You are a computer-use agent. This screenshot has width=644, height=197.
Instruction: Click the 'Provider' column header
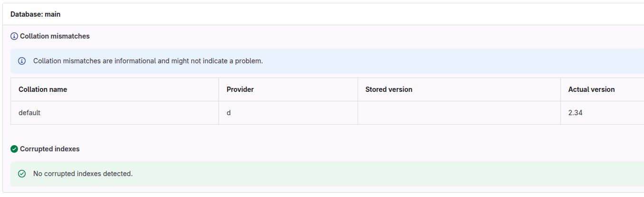click(240, 89)
